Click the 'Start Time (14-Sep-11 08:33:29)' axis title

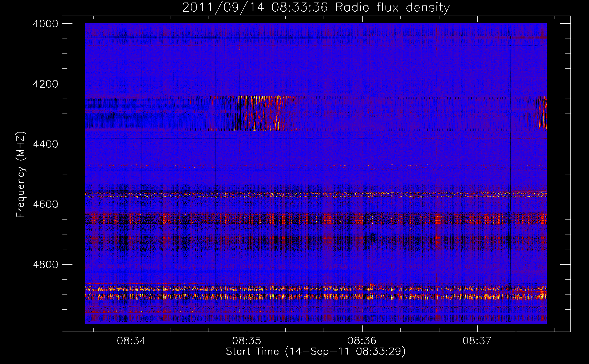(x=316, y=352)
